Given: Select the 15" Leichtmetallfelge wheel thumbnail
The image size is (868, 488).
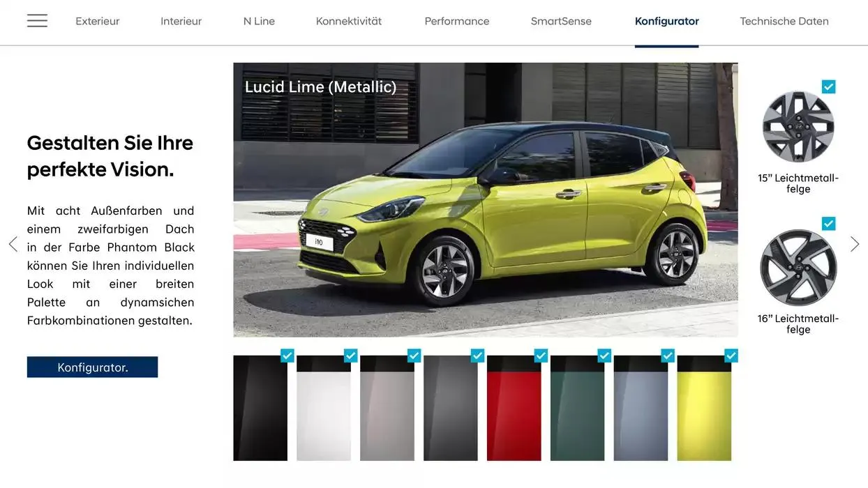Looking at the screenshot, I should 798,127.
